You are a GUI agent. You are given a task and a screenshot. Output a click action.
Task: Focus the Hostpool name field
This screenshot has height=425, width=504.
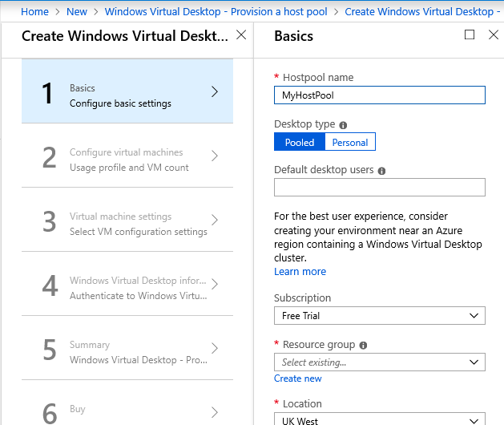click(380, 95)
